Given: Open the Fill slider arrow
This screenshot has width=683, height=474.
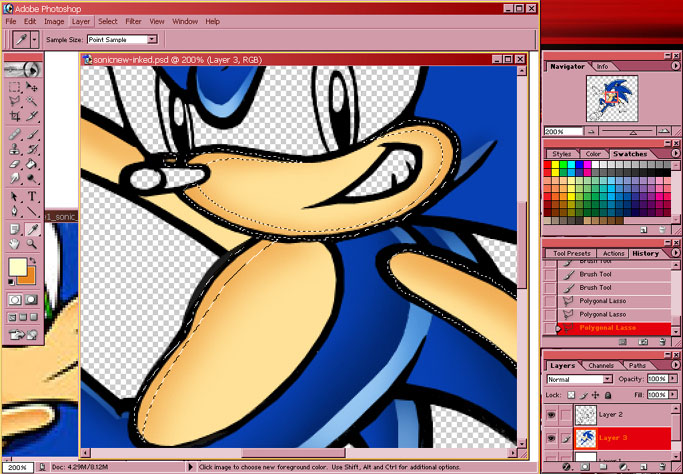Looking at the screenshot, I should pyautogui.click(x=674, y=395).
